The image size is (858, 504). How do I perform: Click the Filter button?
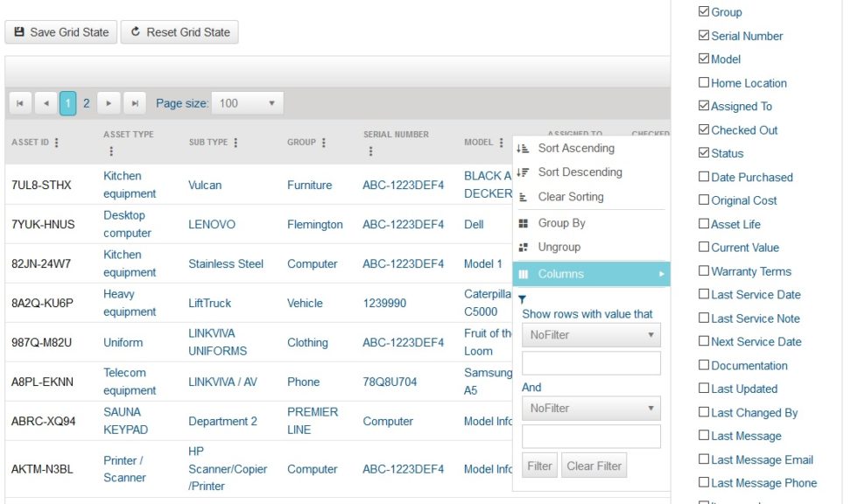click(538, 465)
